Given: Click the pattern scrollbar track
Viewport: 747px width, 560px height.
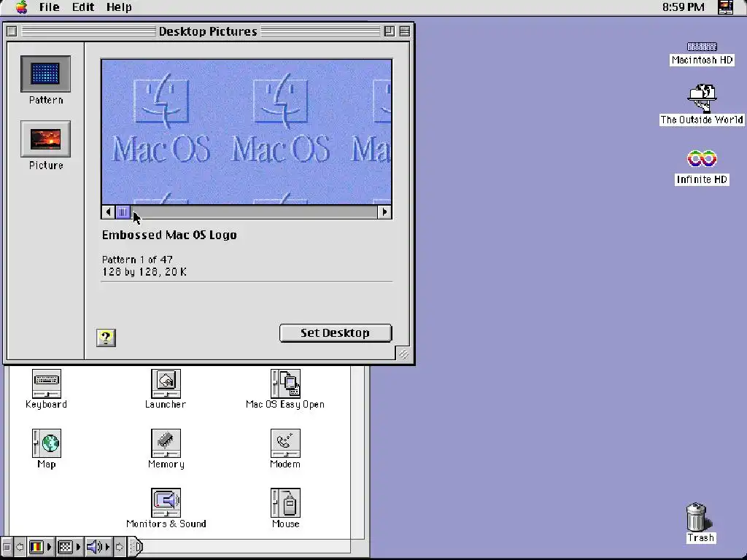Looking at the screenshot, I should tap(253, 212).
